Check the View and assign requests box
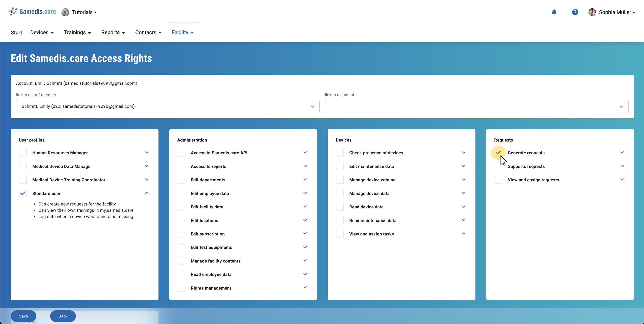 click(499, 180)
